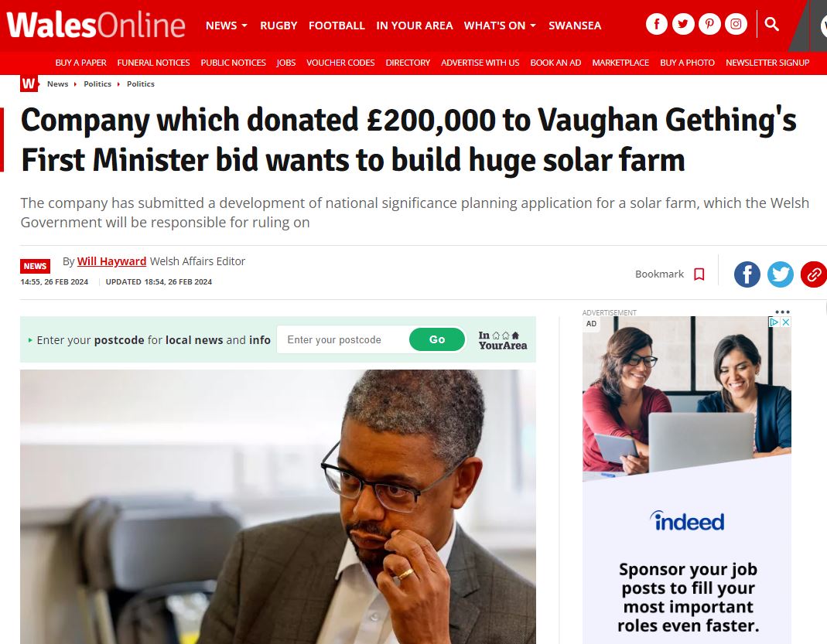Click the WalesOnline logo

pos(95,26)
